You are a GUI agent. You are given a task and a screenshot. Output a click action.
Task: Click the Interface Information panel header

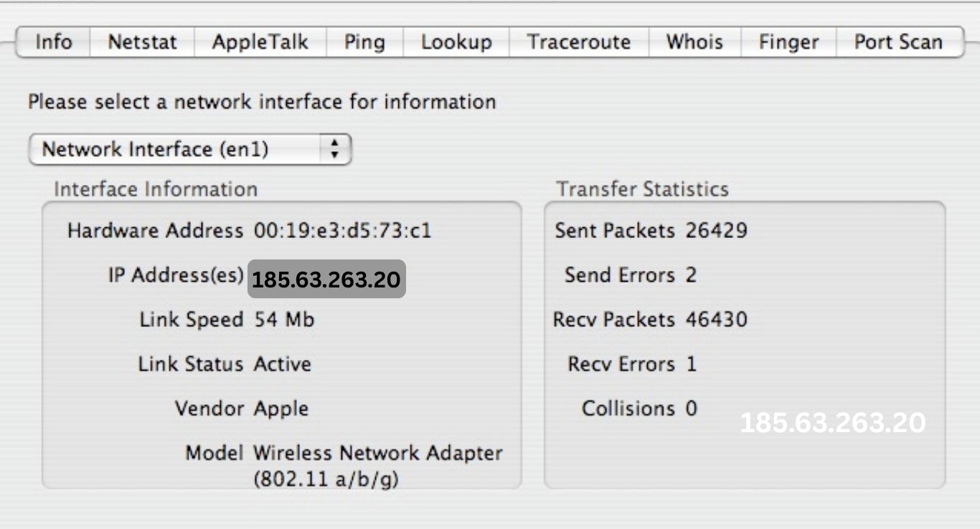pyautogui.click(x=155, y=189)
